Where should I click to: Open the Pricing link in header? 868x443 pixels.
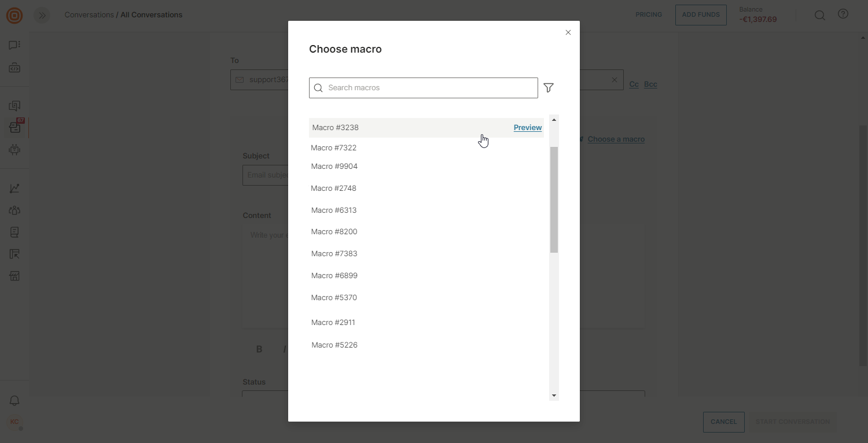[x=648, y=15]
